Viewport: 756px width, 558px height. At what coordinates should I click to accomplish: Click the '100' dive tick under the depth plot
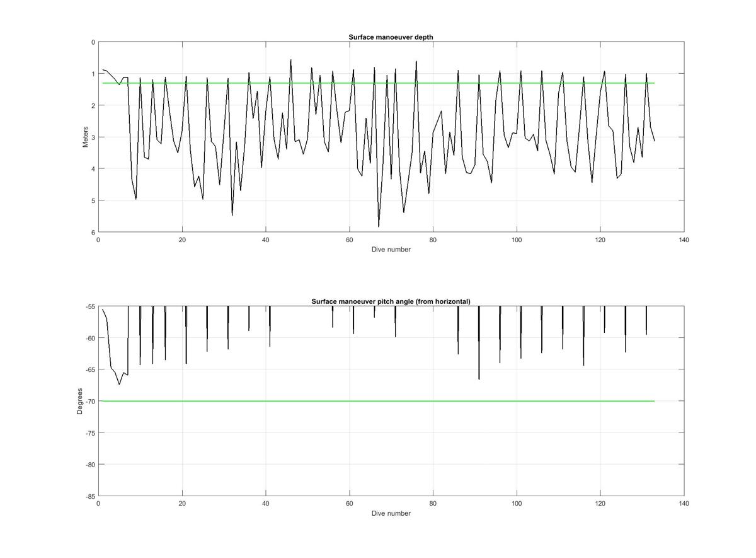517,240
